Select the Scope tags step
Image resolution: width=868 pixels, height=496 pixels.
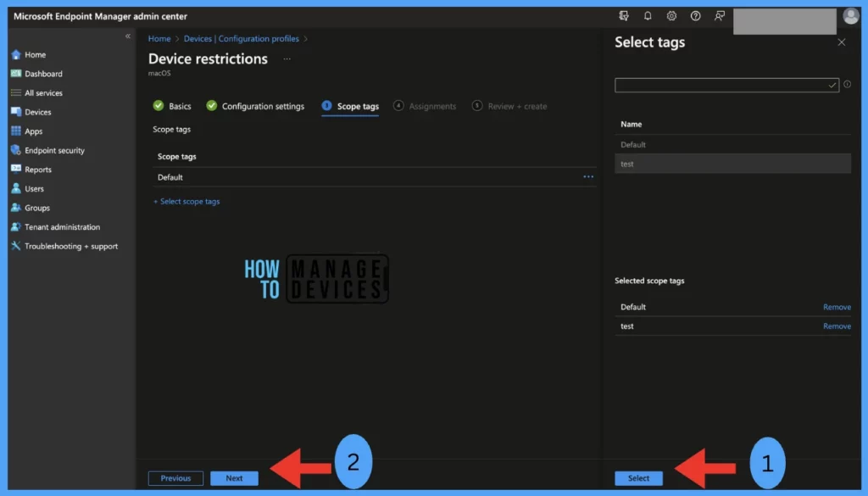point(350,106)
